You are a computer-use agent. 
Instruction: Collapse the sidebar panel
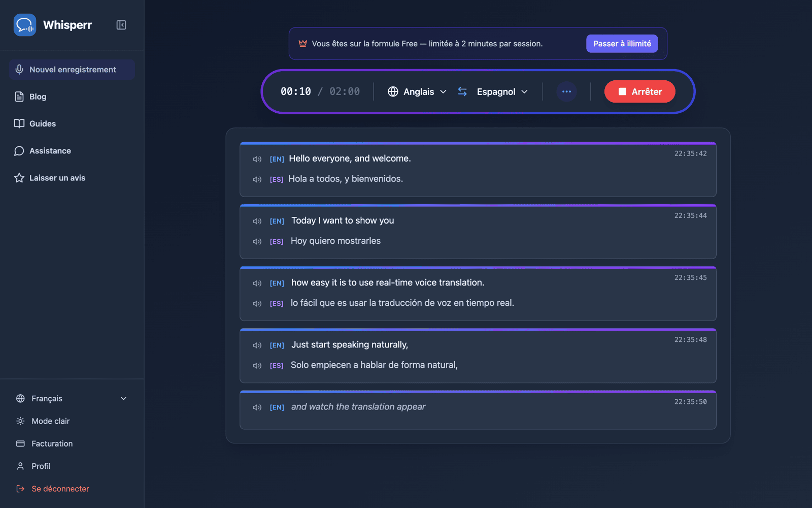121,25
